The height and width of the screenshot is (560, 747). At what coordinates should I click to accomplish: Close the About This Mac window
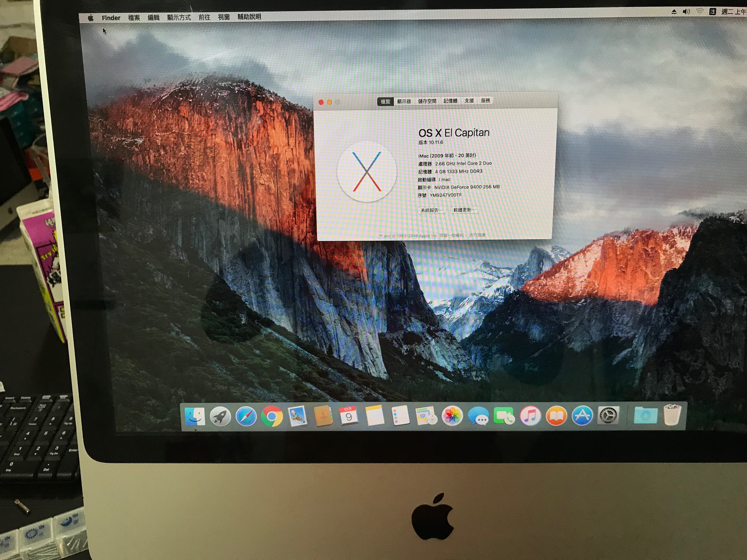point(321,102)
